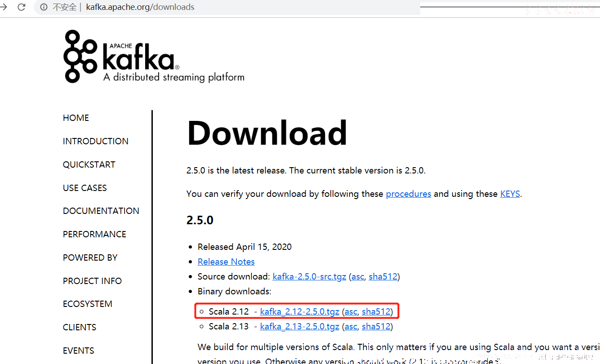The height and width of the screenshot is (364, 600).
Task: Click the kafka.apache.org/downloads address bar
Action: click(x=140, y=7)
